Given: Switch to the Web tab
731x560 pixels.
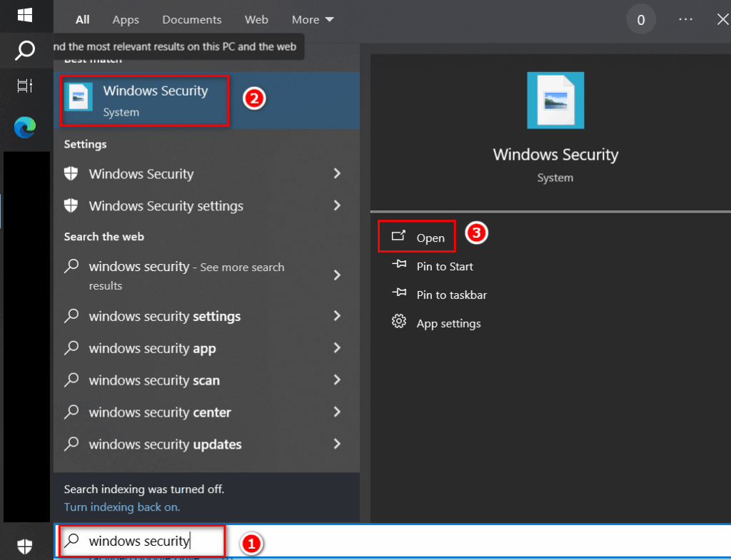Looking at the screenshot, I should coord(256,19).
